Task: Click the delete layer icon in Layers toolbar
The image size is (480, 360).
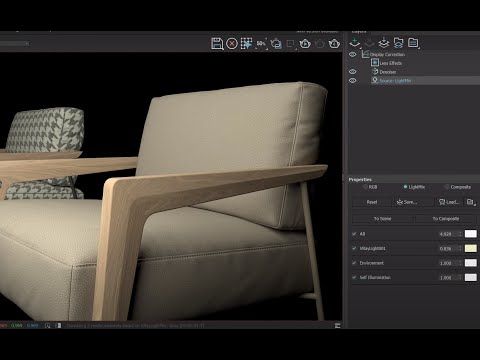Action: click(369, 43)
